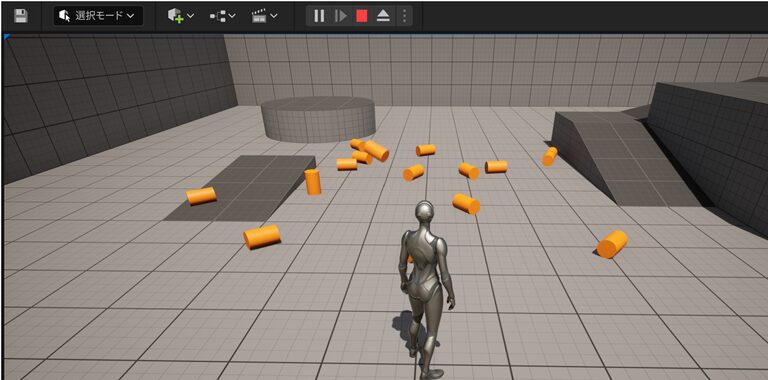Stop play with the red square button
This screenshot has height=380, width=768.
click(362, 16)
